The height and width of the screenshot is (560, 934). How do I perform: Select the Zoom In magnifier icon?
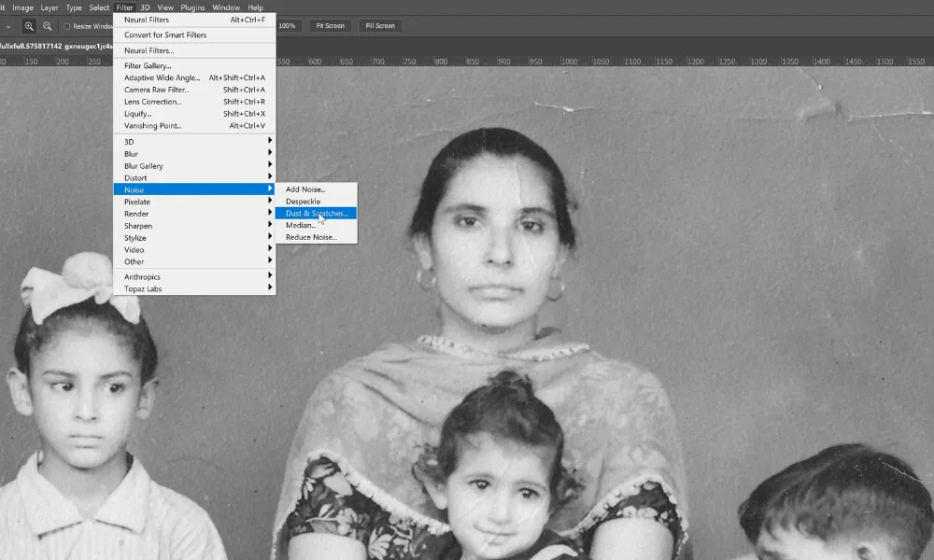(29, 26)
